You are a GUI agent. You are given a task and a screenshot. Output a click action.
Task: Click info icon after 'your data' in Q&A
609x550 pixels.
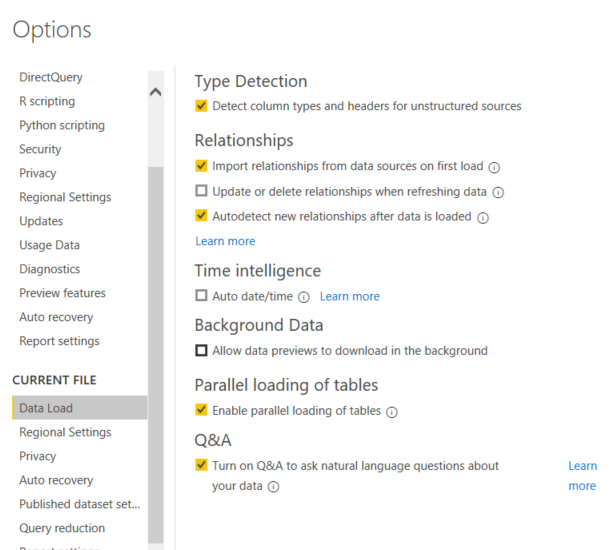click(273, 487)
